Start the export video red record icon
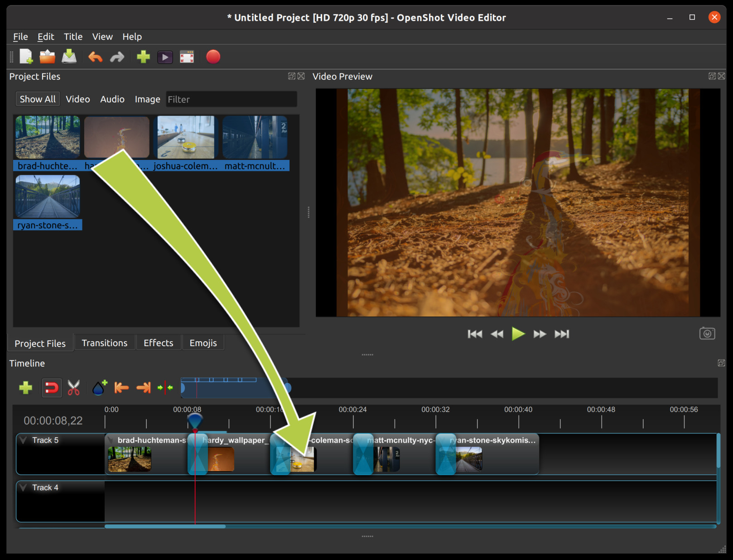The height and width of the screenshot is (560, 733). (213, 57)
